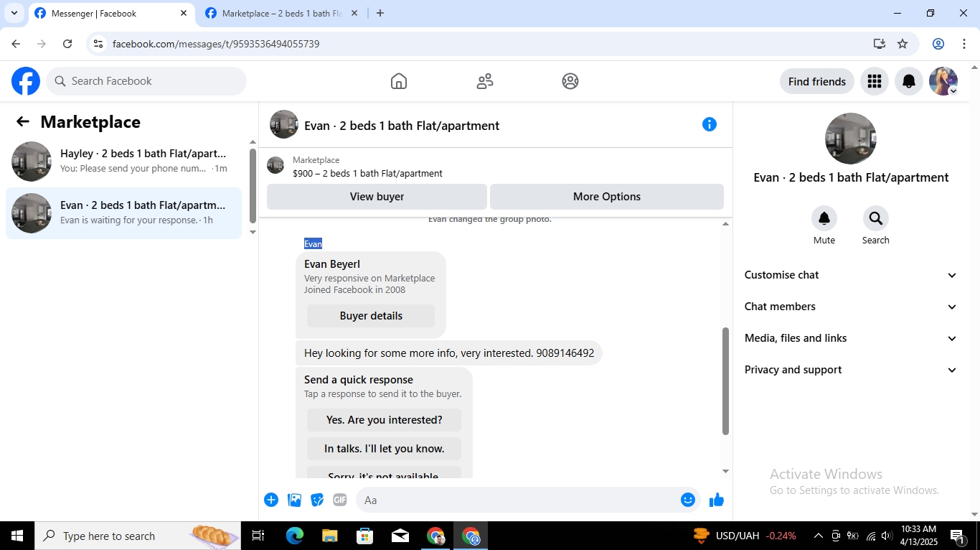Open a new browser tab
Viewport: 980px width, 550px height.
[380, 13]
